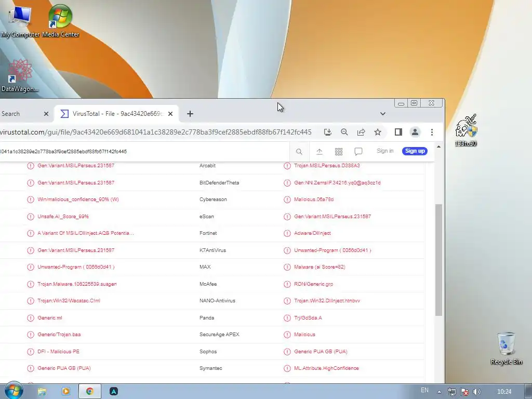
Task: Open the 133to30 skull desktop icon
Action: (466, 130)
